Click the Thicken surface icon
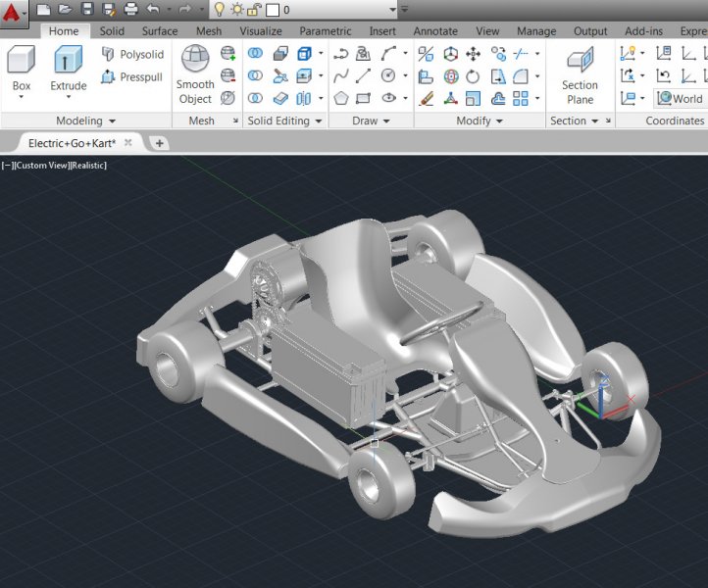The width and height of the screenshot is (708, 588). click(x=280, y=98)
